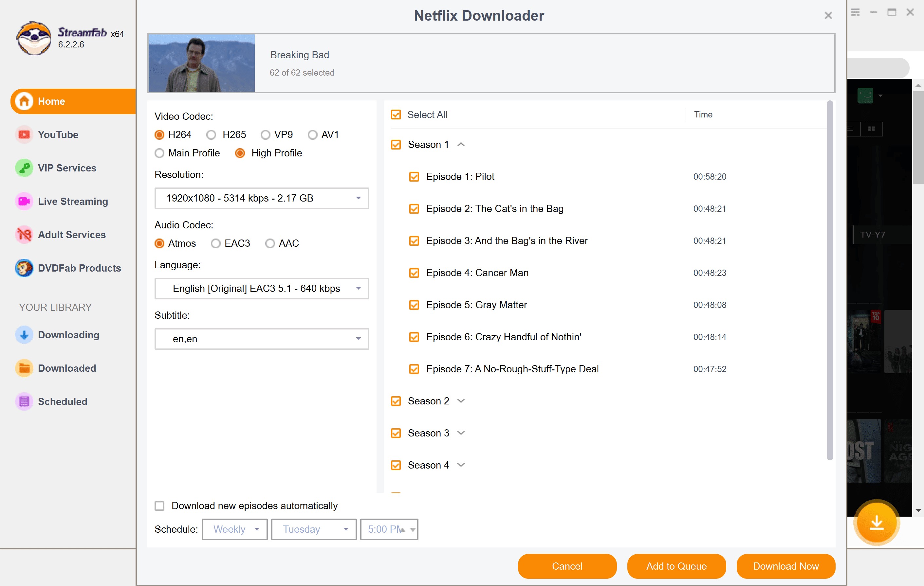924x586 pixels.
Task: Click the Downloaded folder icon
Action: 24,368
